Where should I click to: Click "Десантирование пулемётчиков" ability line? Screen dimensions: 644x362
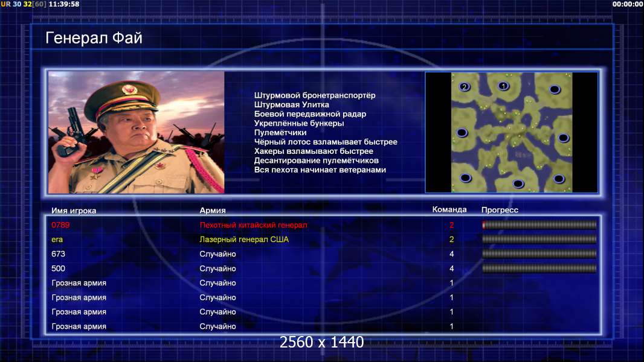[x=316, y=160]
